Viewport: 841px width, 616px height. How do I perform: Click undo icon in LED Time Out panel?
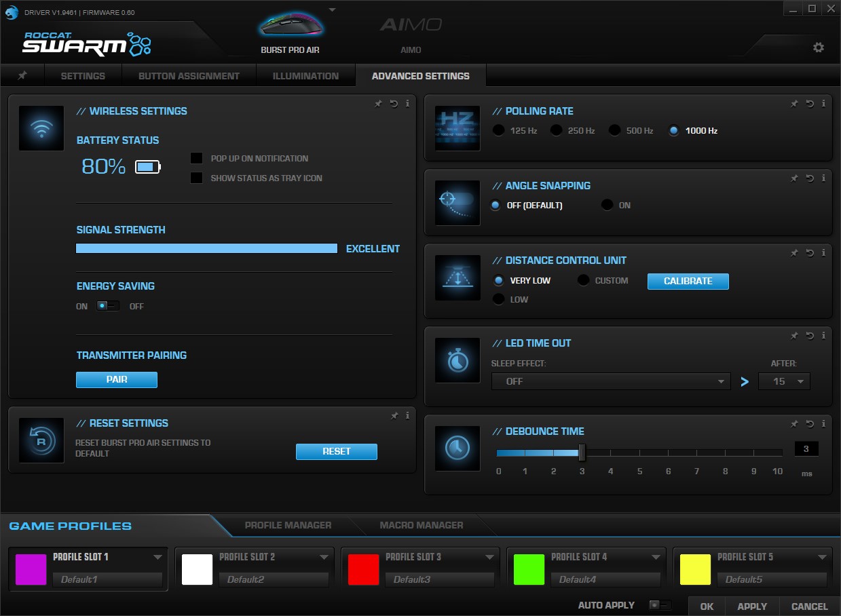coord(809,336)
